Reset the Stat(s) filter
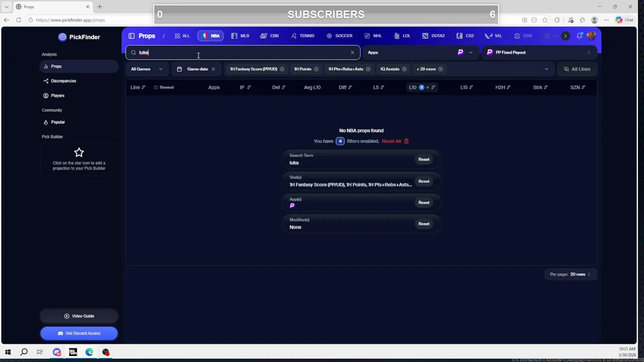Viewport: 644px width, 362px height. (x=424, y=182)
